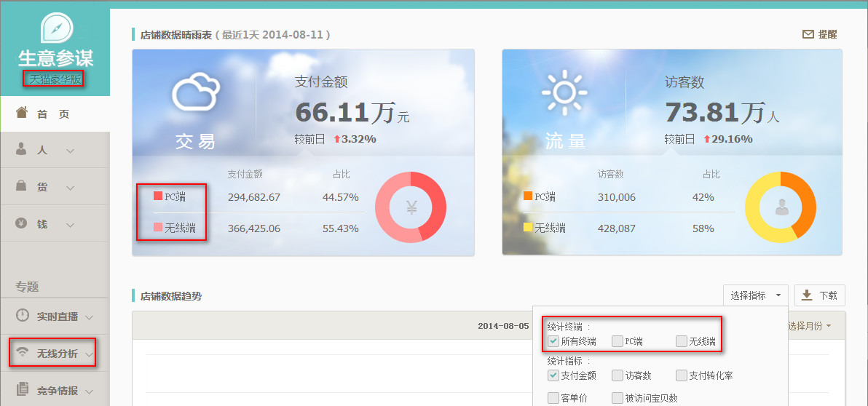Click the yen coin icon for 钱
The height and width of the screenshot is (406, 868).
(x=22, y=224)
